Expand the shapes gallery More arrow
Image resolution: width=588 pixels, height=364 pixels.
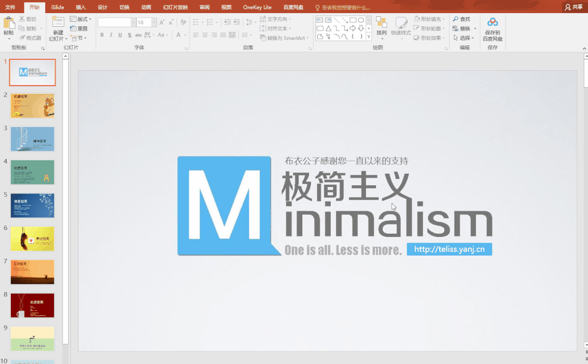pos(368,37)
